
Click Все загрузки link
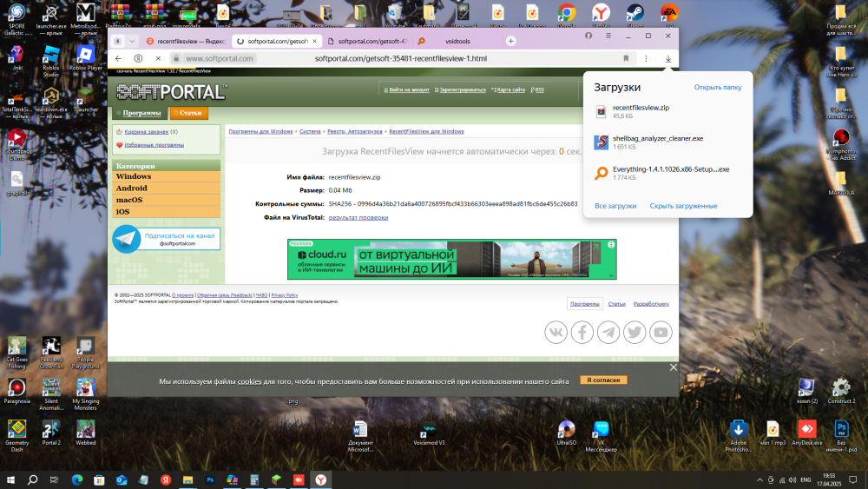tap(615, 206)
